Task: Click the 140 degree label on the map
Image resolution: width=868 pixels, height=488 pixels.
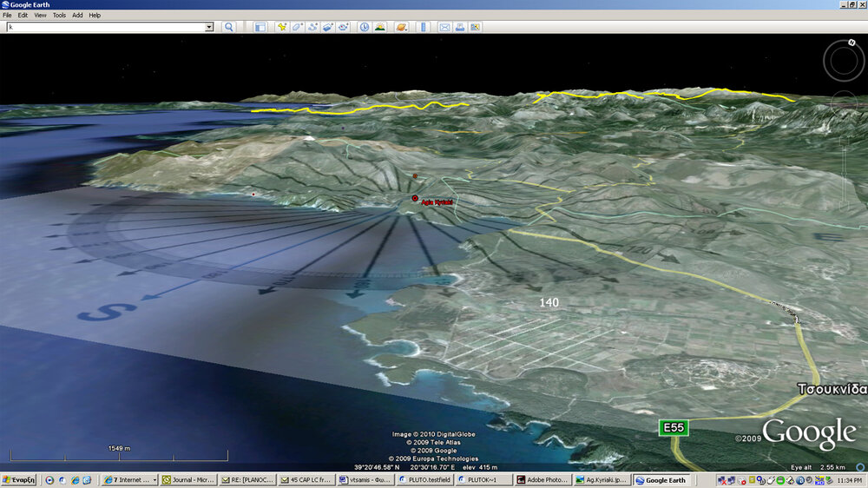Action: (x=549, y=302)
